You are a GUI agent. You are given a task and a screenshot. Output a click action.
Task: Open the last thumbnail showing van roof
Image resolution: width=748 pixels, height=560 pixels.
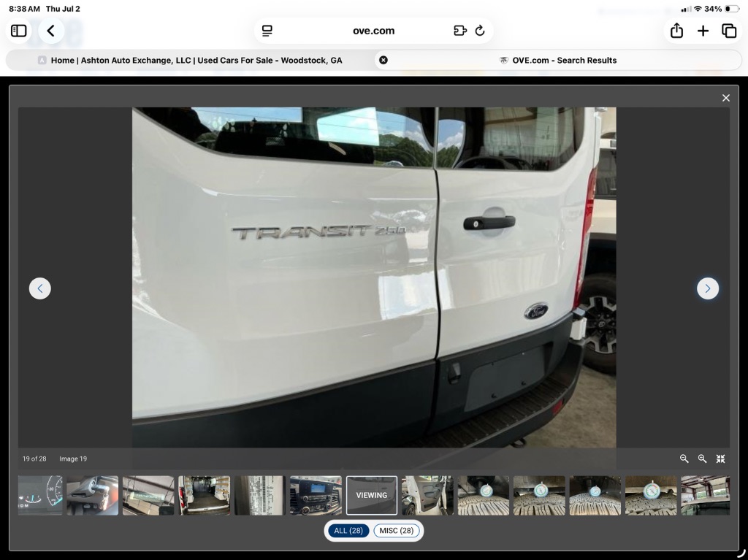coord(705,495)
